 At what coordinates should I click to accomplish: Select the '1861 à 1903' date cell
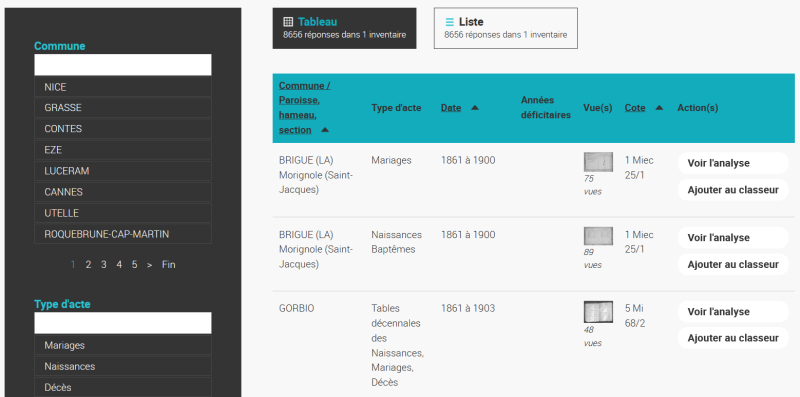pos(468,308)
